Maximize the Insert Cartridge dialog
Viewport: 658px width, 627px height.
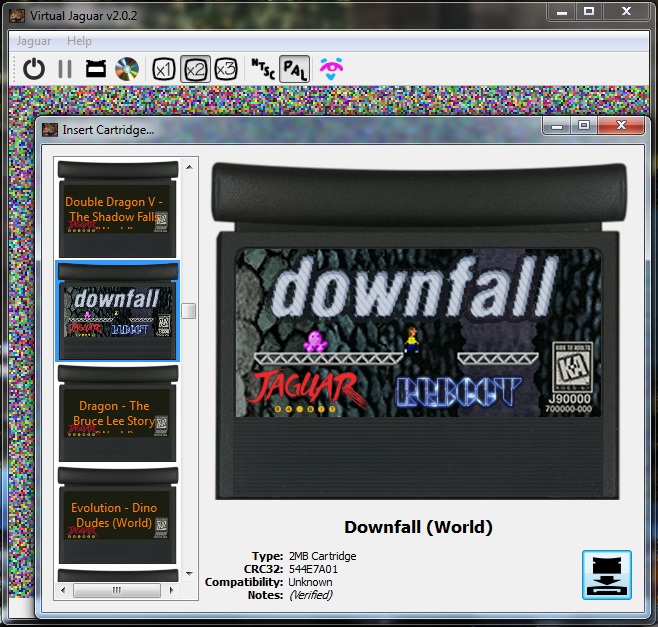click(584, 125)
